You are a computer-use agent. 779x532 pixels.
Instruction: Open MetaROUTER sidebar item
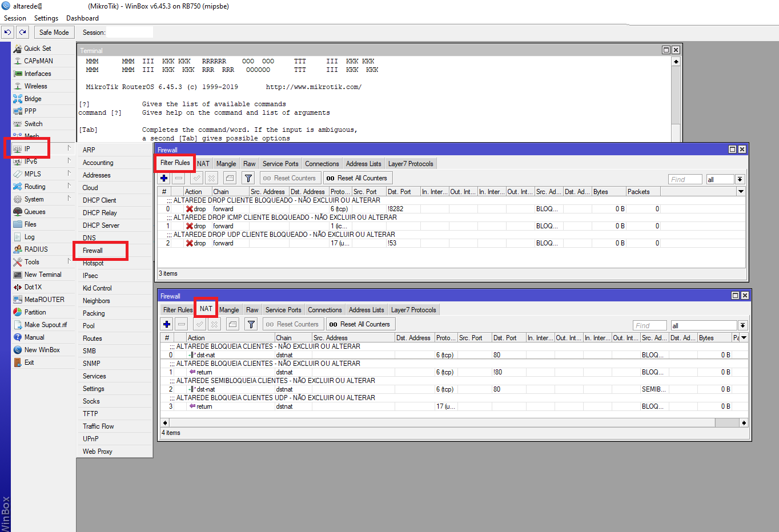[x=44, y=300]
